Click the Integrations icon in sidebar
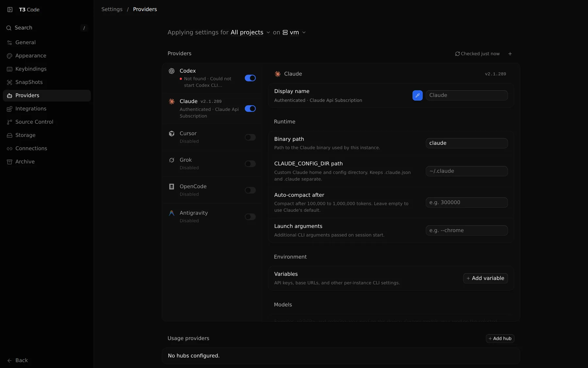Viewport: 588px width, 368px height. click(9, 109)
